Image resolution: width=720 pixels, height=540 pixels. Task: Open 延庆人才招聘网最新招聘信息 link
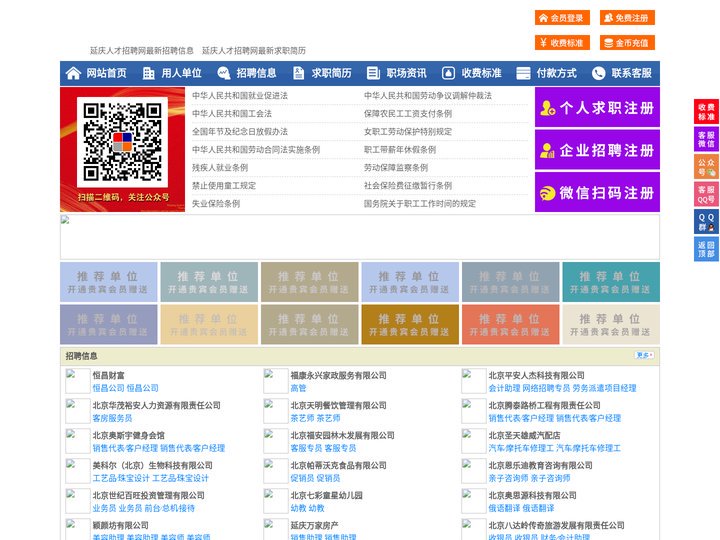(142, 51)
